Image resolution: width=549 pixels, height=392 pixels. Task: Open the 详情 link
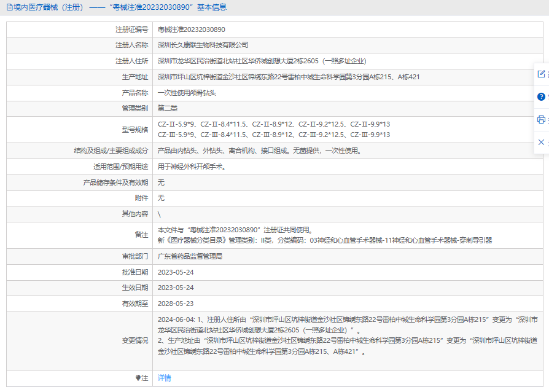[164, 378]
